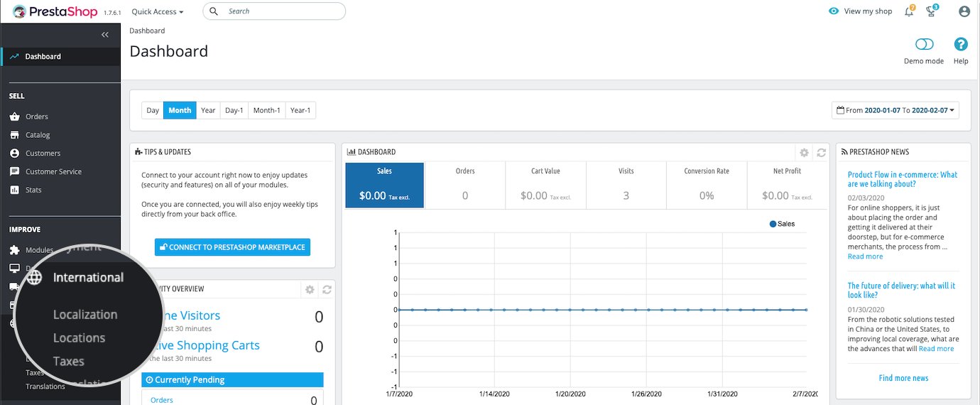Click Read more under future of delivery
Image resolution: width=980 pixels, height=405 pixels.
pos(936,349)
